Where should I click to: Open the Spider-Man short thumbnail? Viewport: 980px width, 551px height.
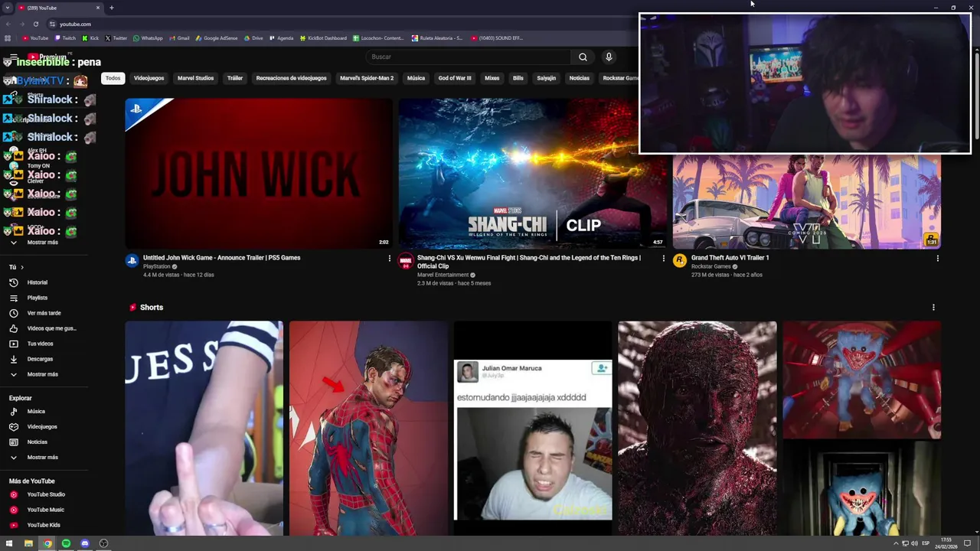(368, 429)
